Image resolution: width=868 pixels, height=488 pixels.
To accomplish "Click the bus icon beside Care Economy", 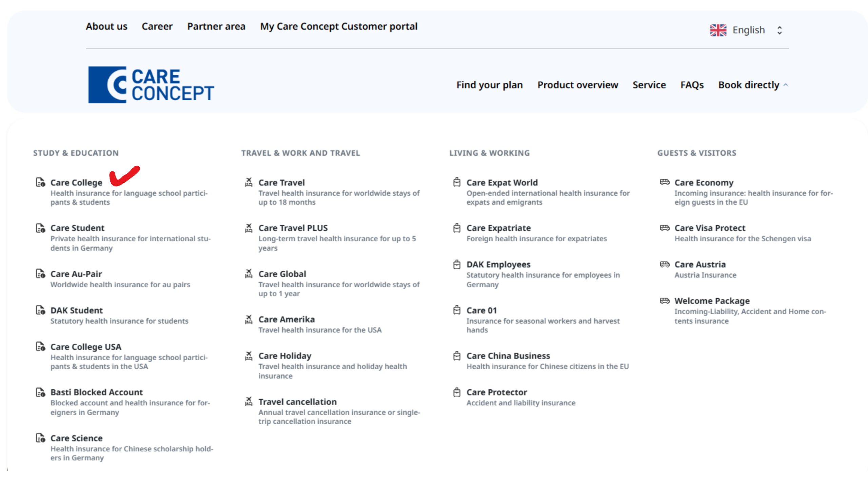I will point(665,182).
